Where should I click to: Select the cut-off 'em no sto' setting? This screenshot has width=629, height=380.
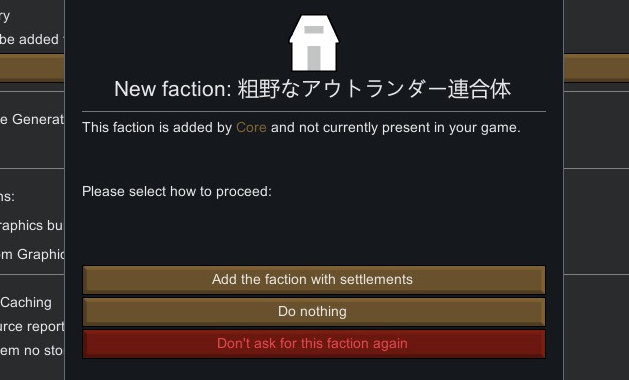(31, 351)
